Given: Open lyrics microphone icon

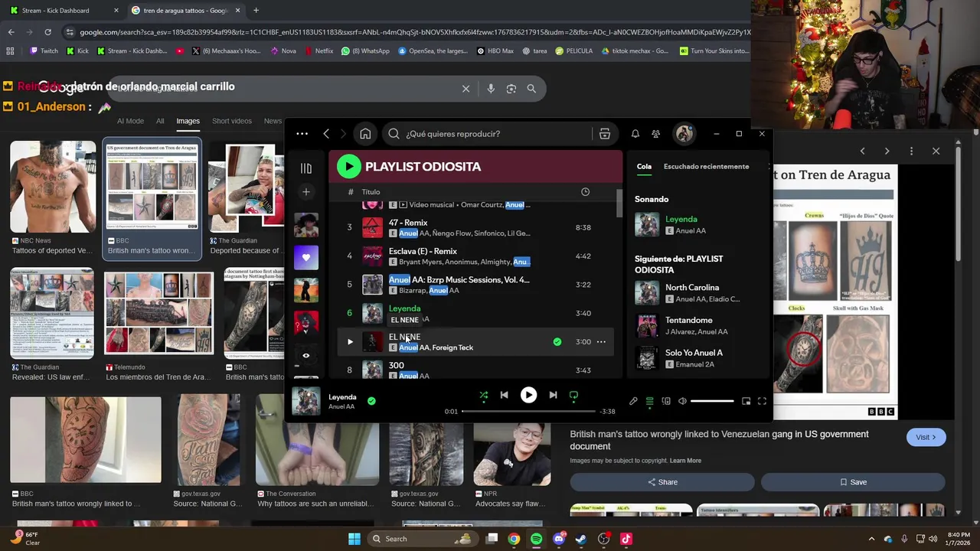Looking at the screenshot, I should point(633,401).
